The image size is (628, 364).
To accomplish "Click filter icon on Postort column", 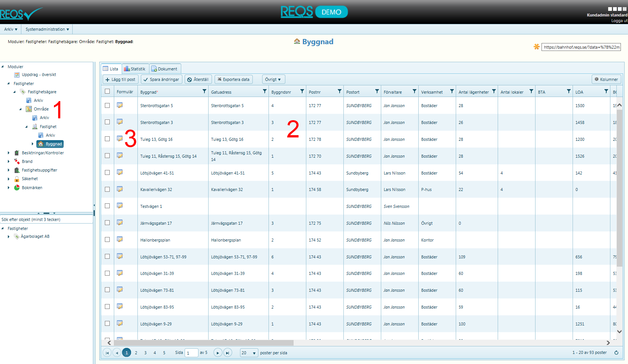I will point(377,91).
